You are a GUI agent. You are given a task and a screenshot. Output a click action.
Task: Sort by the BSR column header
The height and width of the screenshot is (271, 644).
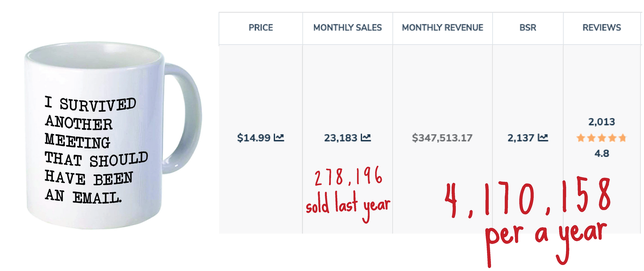pyautogui.click(x=528, y=27)
